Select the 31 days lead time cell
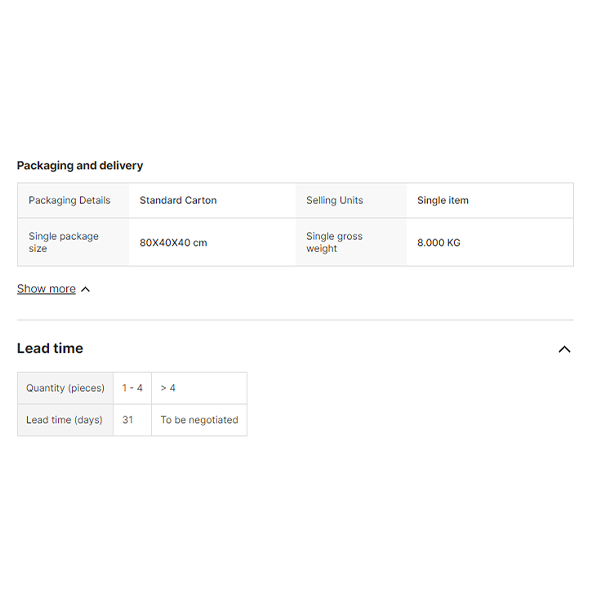 (x=128, y=420)
